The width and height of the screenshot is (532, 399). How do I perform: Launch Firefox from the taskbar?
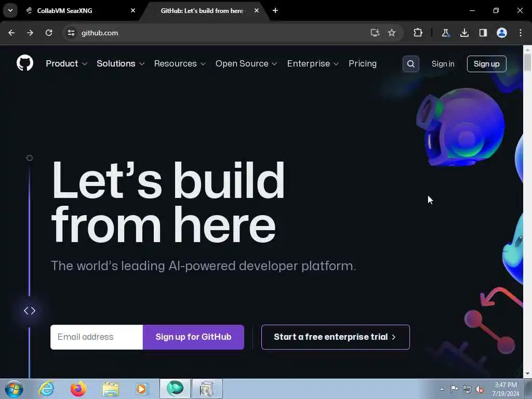[78, 389]
